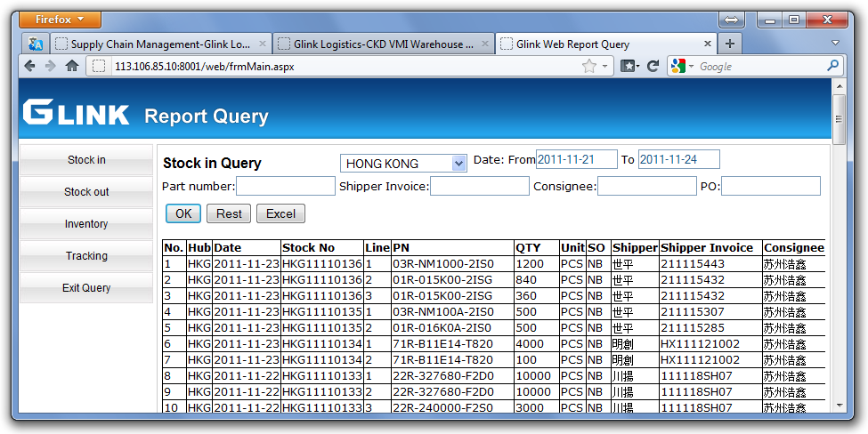This screenshot has height=434, width=868.
Task: Close the Glink Web Report Query tab
Action: pos(709,44)
